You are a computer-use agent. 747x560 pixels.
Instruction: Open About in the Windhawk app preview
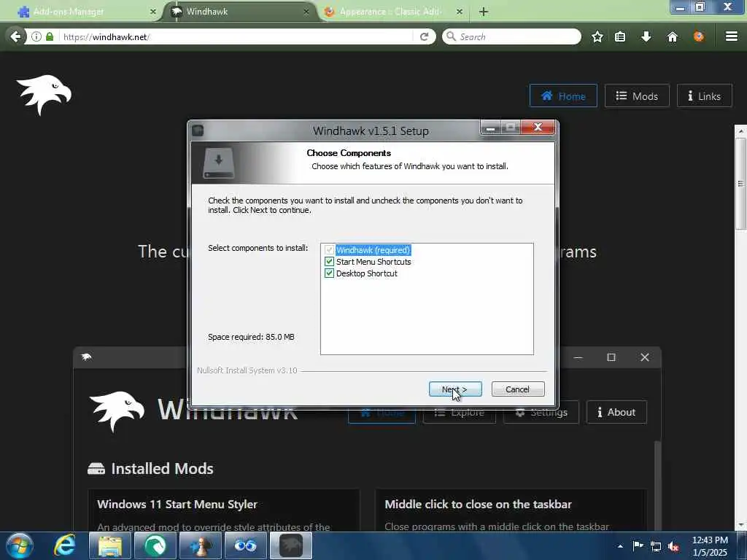(616, 412)
